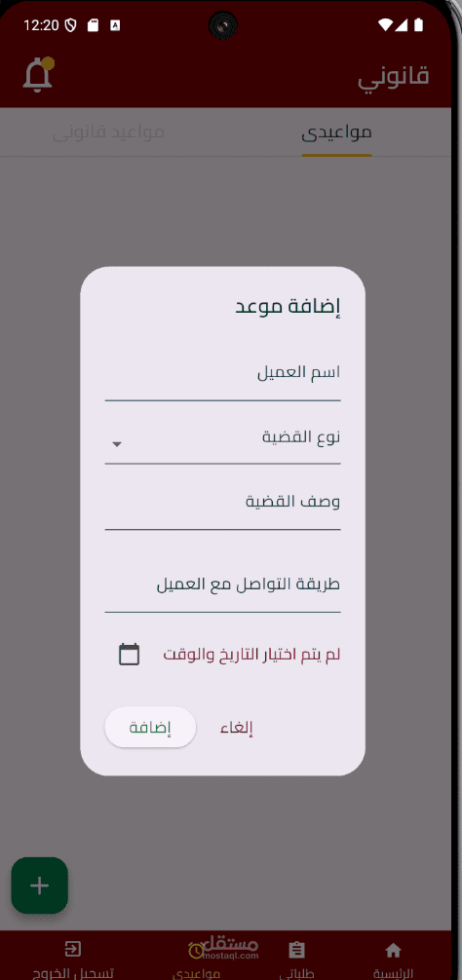This screenshot has width=462, height=980.
Task: Tap the Wi-Fi signal status icon
Action: 386,25
